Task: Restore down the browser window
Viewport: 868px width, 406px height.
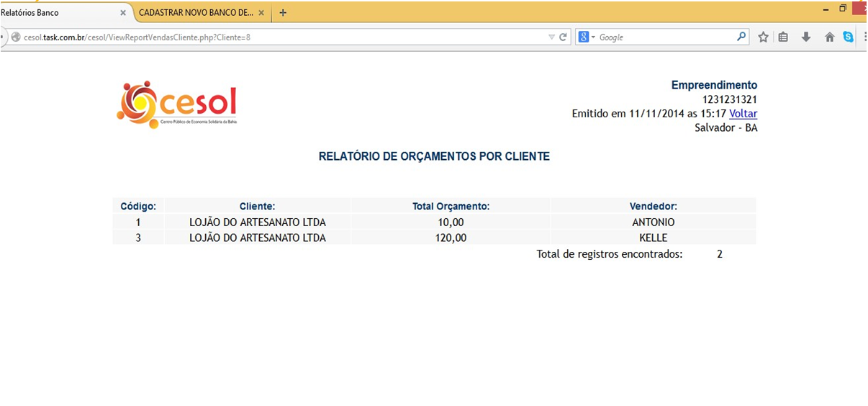Action: point(842,9)
